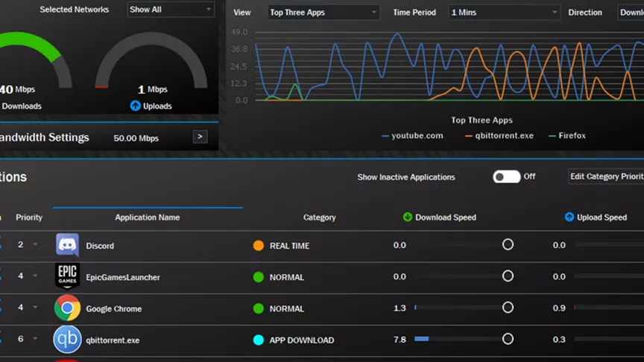
Task: Open the Time Period 1 Mins dropdown
Action: tap(504, 13)
